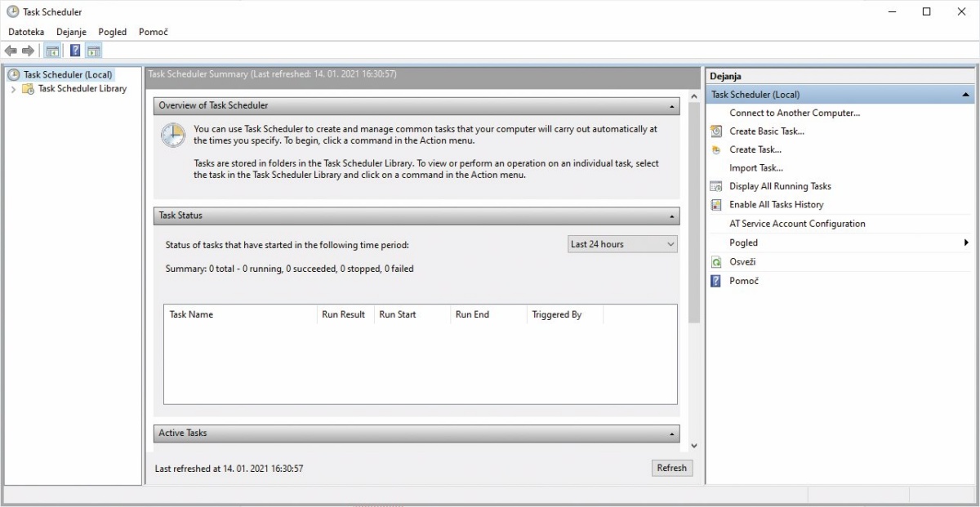This screenshot has width=980, height=507.
Task: Click the Pomoč help icon in Dejanja pane
Action: point(716,281)
